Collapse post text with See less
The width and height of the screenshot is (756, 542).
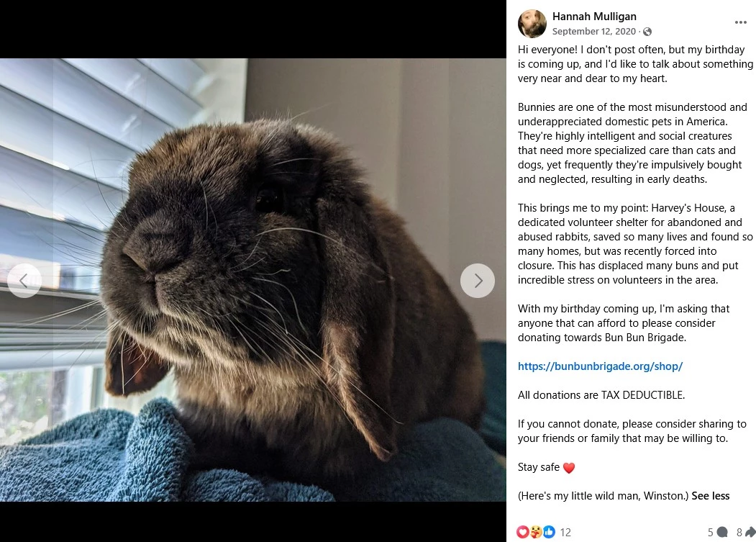710,496
